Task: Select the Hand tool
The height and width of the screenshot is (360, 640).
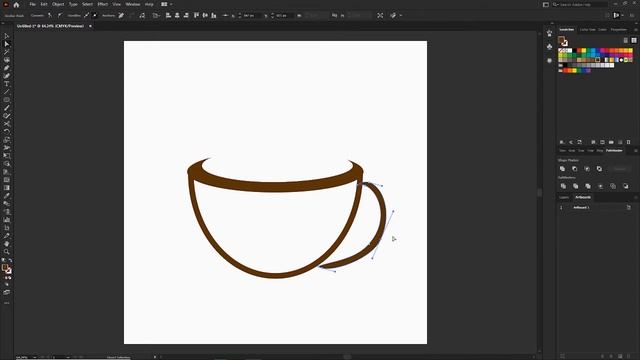Action: tap(7, 244)
